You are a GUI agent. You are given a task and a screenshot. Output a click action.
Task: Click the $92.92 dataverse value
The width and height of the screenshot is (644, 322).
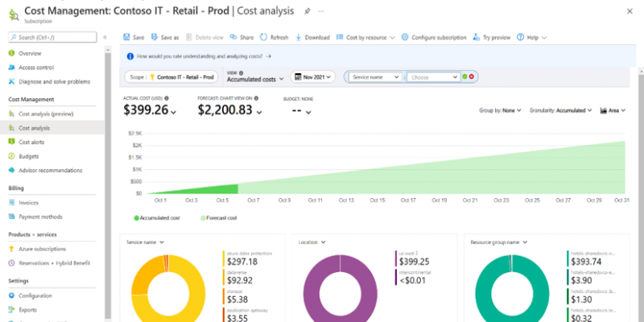(240, 280)
